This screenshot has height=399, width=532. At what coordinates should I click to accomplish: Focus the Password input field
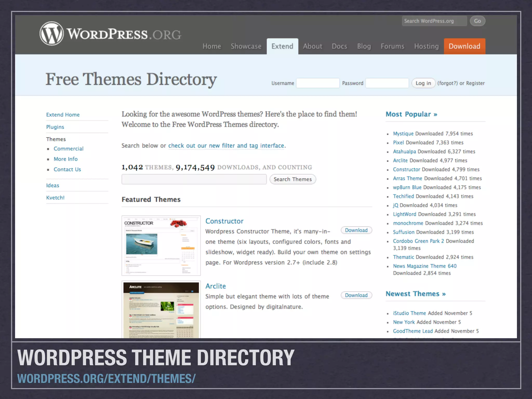[x=387, y=83]
